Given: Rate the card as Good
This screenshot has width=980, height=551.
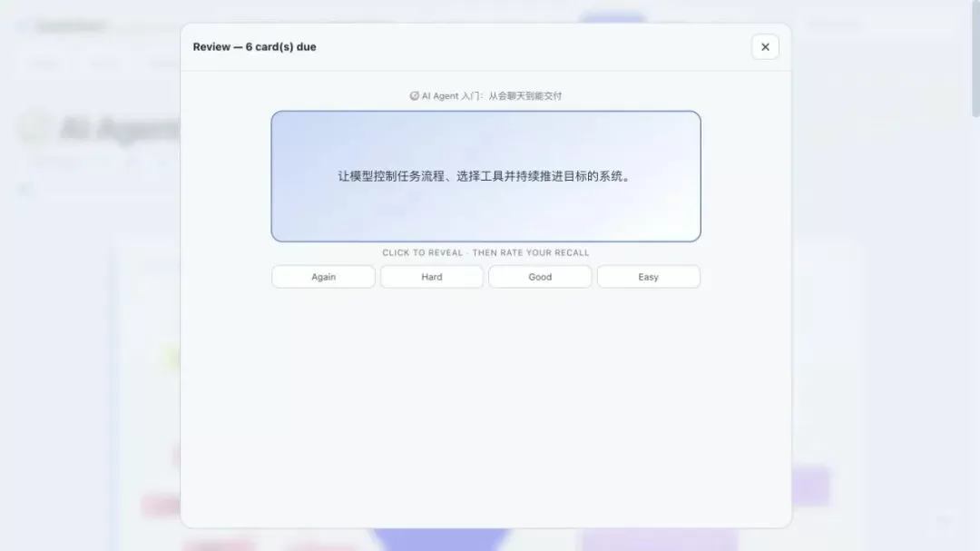Looking at the screenshot, I should pos(540,277).
